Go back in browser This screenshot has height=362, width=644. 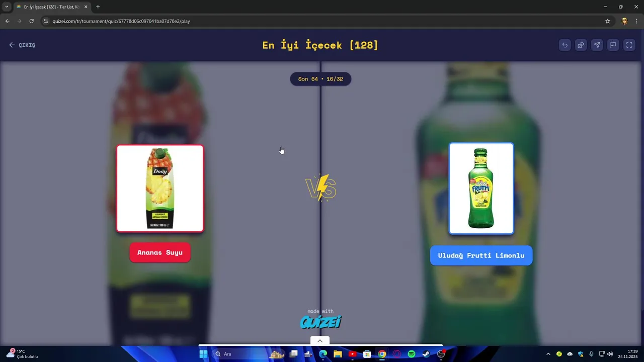click(7, 21)
